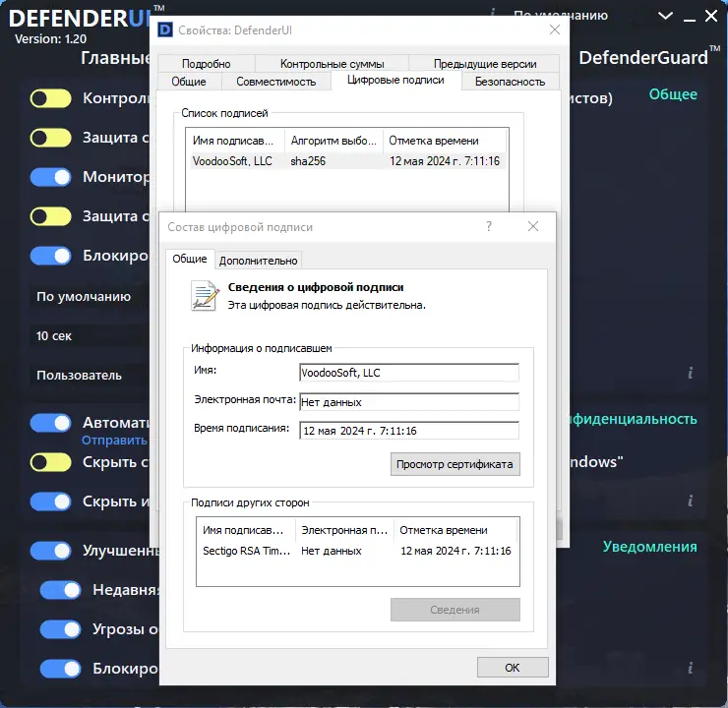Close the Свойства: DefenderUI window
The width and height of the screenshot is (728, 708).
554,29
